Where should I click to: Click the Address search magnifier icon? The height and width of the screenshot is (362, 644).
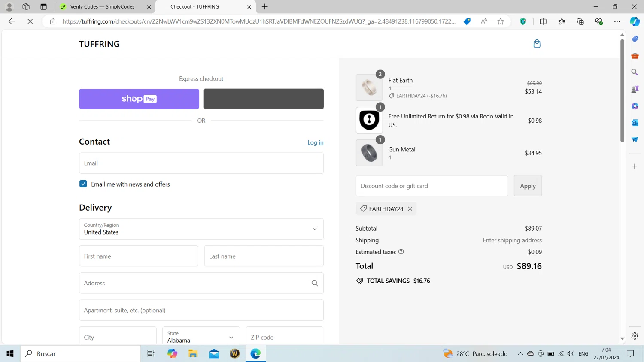click(x=315, y=283)
